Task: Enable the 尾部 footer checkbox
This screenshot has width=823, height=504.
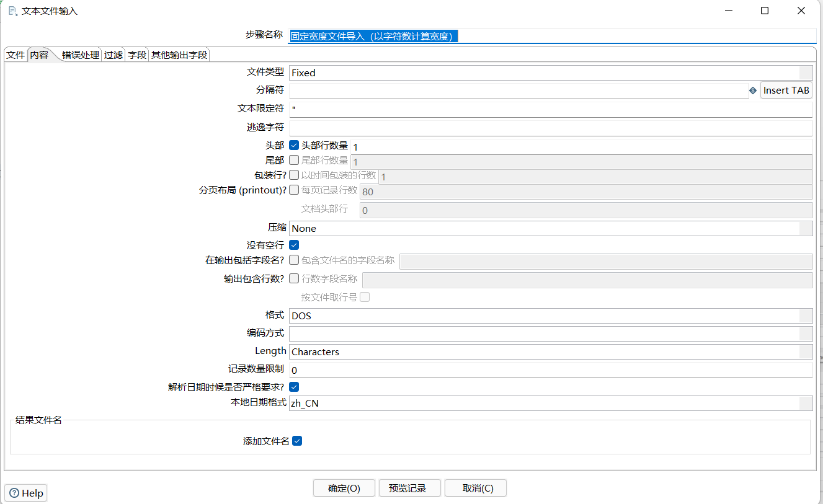Action: pyautogui.click(x=294, y=160)
